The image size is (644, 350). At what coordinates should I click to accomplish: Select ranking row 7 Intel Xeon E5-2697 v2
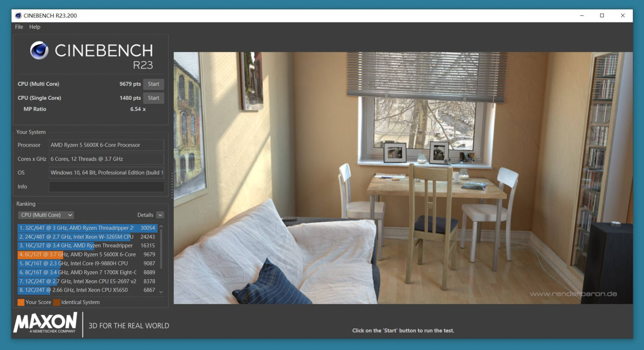coord(87,281)
